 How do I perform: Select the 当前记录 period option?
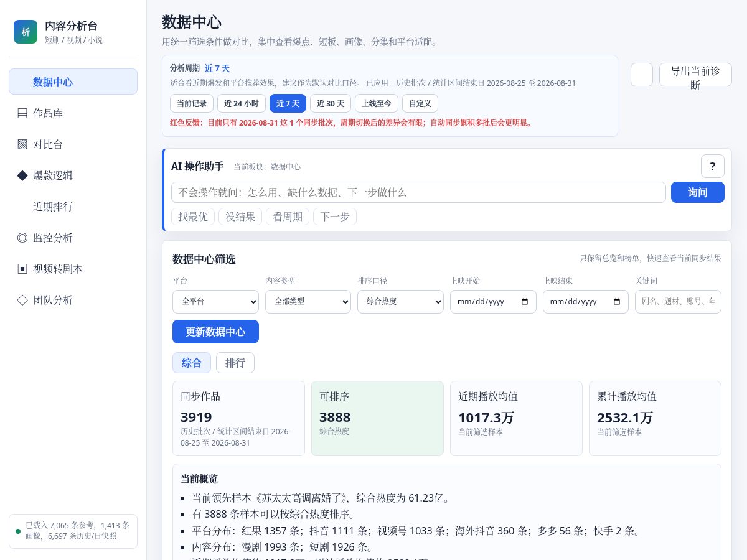[192, 103]
